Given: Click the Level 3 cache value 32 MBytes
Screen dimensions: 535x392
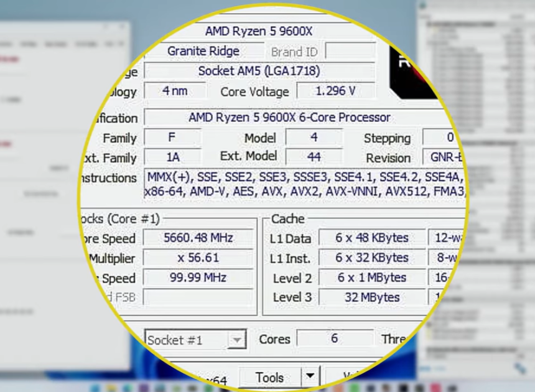Looking at the screenshot, I should [x=371, y=297].
